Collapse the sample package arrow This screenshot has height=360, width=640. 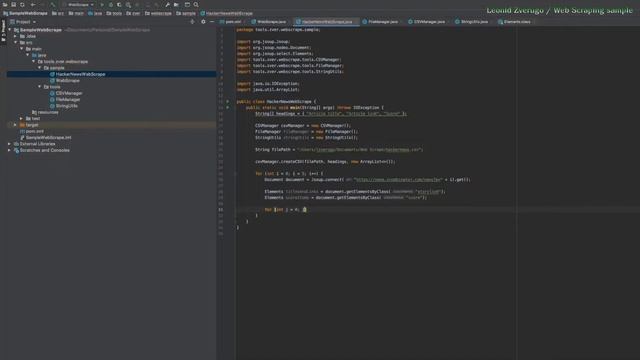[40, 68]
